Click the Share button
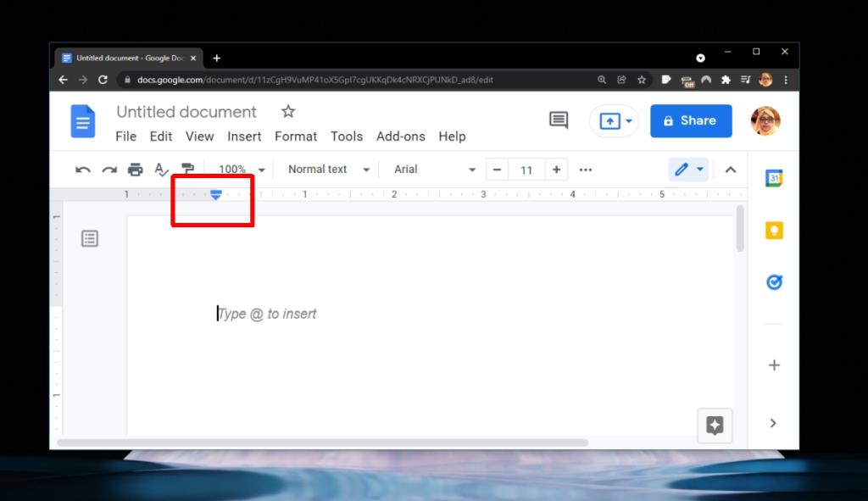The width and height of the screenshot is (868, 501). [691, 120]
